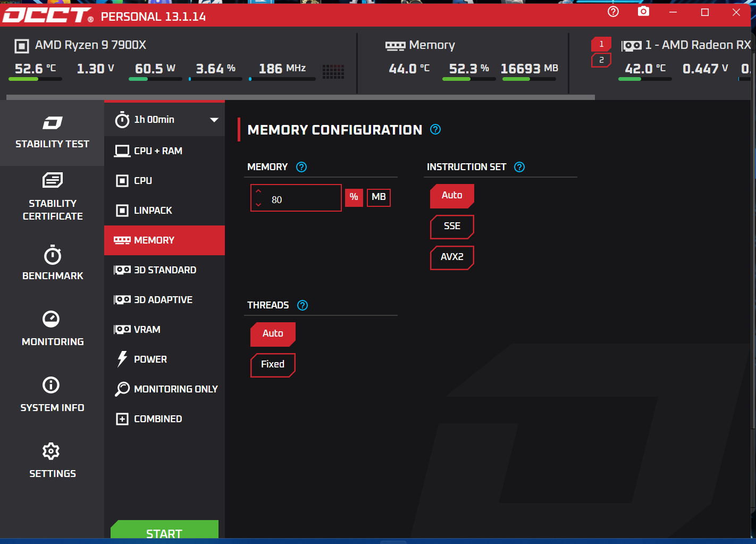This screenshot has width=756, height=544.
Task: Open System Info section
Action: [52, 394]
